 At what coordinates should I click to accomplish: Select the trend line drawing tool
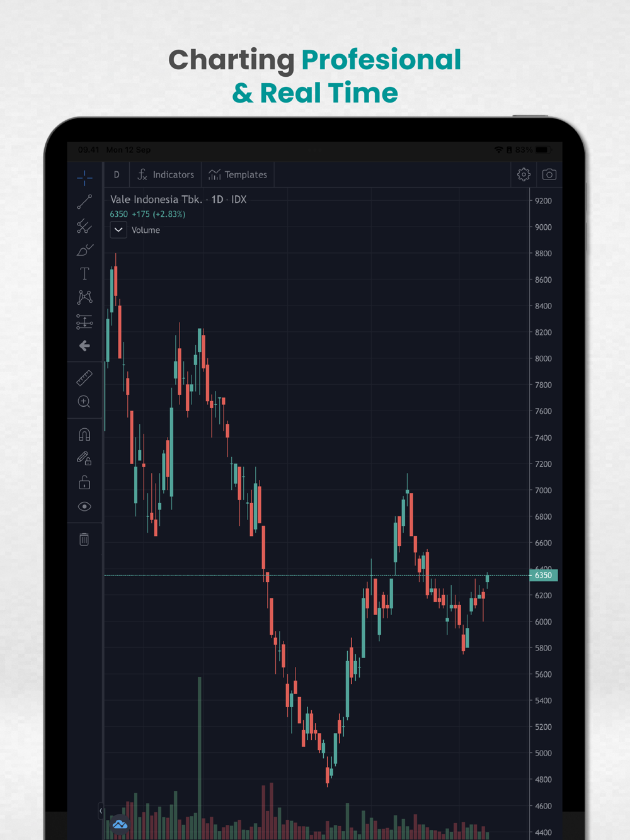tap(84, 201)
